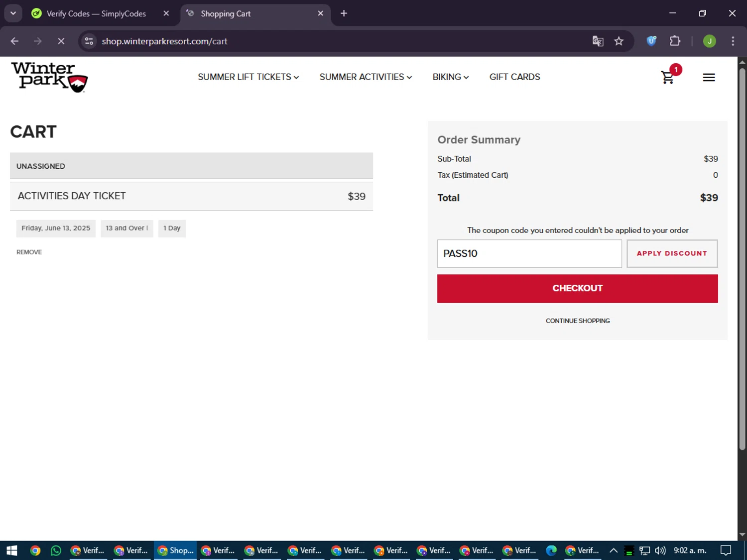747x560 pixels.
Task: Click the address bar URL
Action: (164, 41)
